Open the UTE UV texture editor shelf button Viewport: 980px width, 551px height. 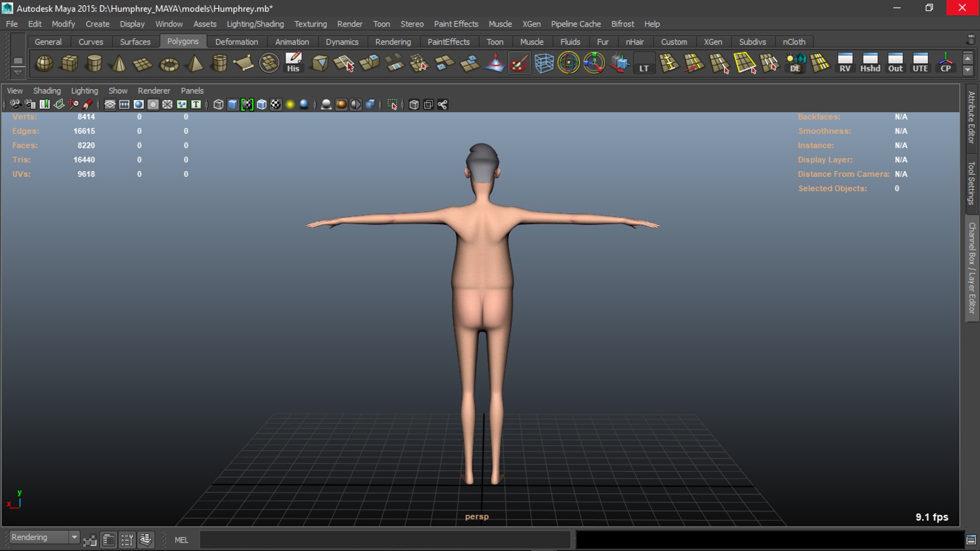920,63
